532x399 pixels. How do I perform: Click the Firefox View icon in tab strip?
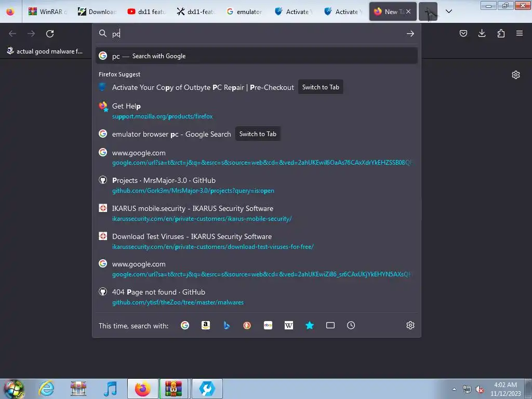10,11
